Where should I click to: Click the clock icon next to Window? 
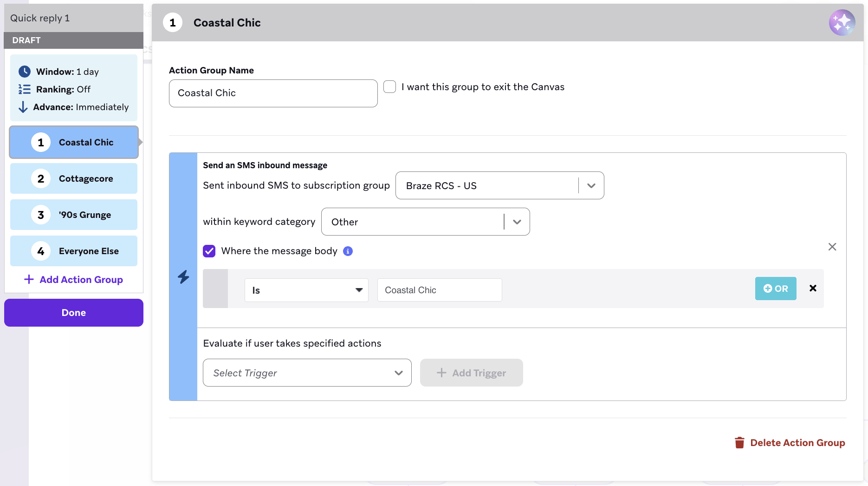(x=24, y=71)
